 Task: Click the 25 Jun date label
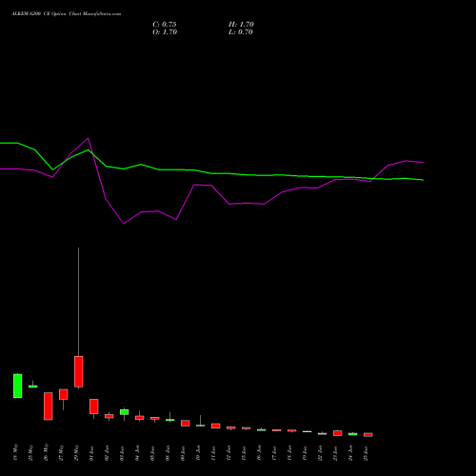[x=366, y=453]
